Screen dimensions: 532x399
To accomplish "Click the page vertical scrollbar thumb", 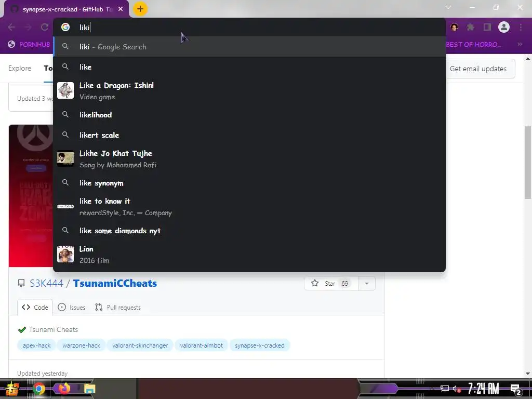I will pos(528,162).
